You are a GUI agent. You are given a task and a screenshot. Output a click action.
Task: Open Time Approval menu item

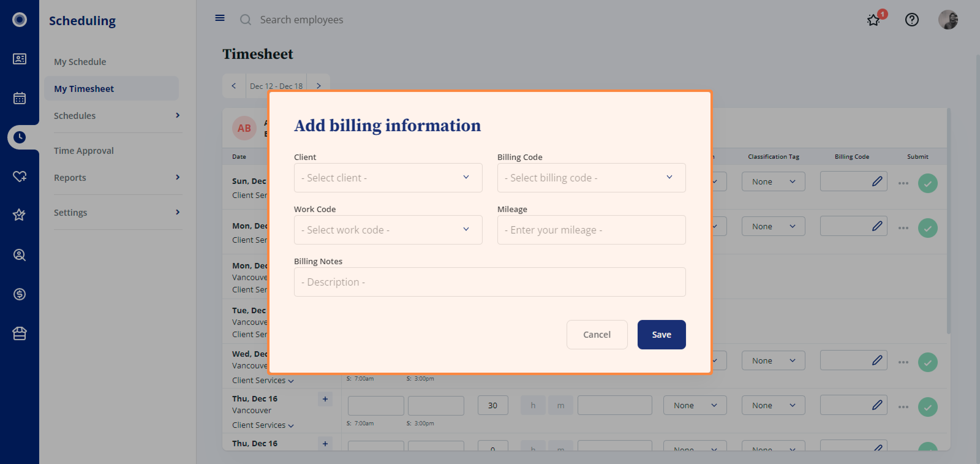84,150
